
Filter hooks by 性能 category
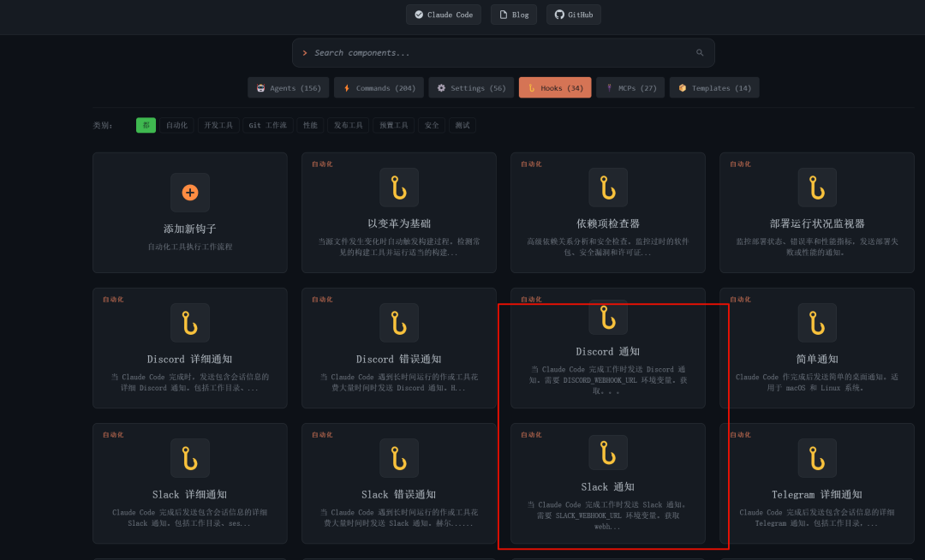point(310,125)
